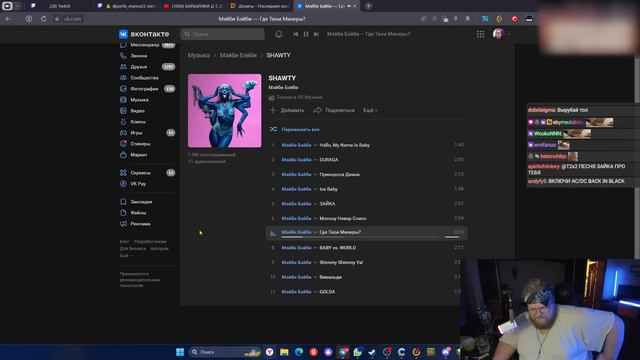Play track Принцесса Диана
640x360 pixels.
point(367,174)
